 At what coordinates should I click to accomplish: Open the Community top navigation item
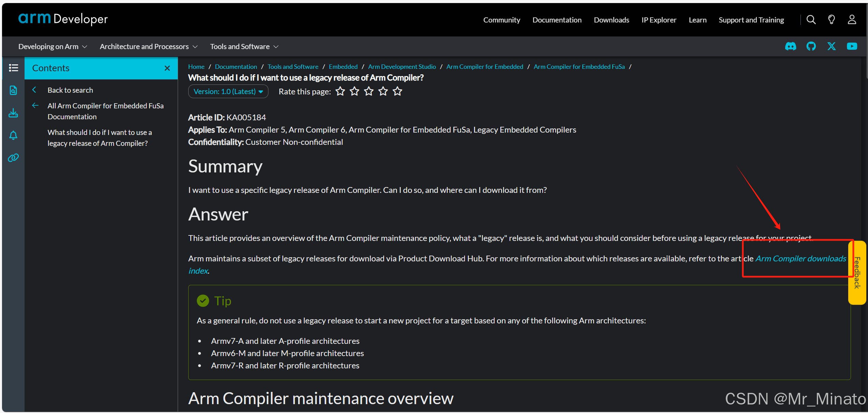(501, 20)
